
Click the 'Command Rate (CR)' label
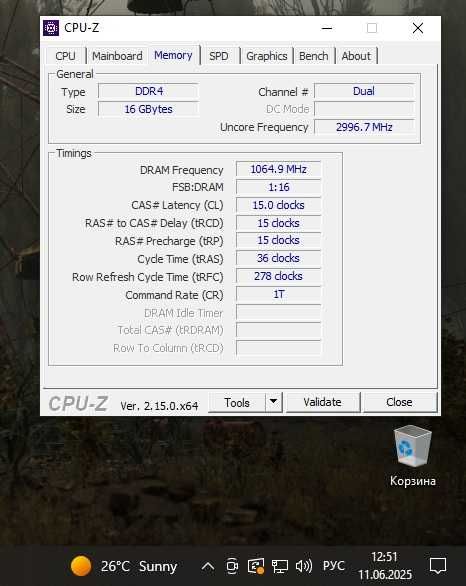coord(174,295)
